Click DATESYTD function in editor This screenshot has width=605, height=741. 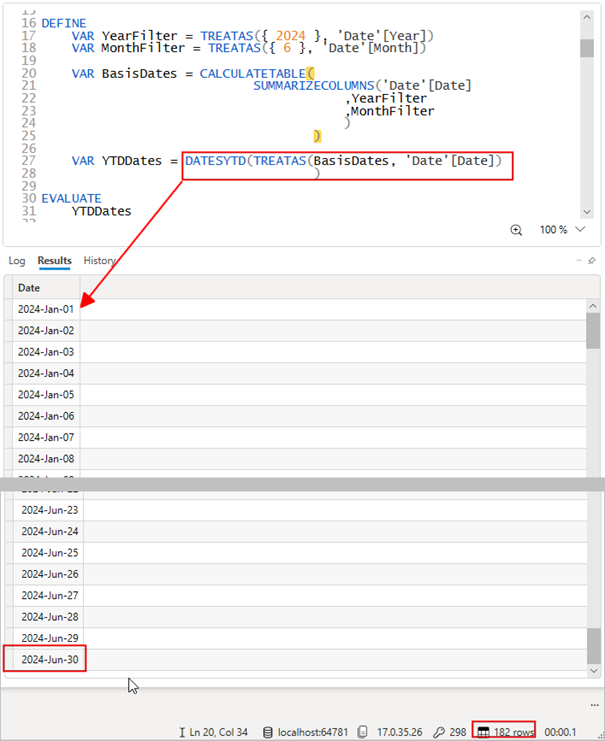coord(216,161)
